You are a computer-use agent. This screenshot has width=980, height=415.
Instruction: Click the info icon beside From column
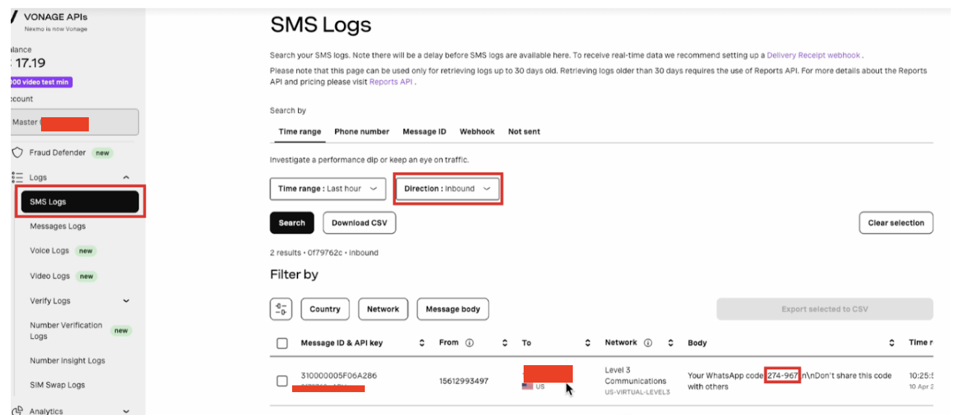pyautogui.click(x=469, y=343)
